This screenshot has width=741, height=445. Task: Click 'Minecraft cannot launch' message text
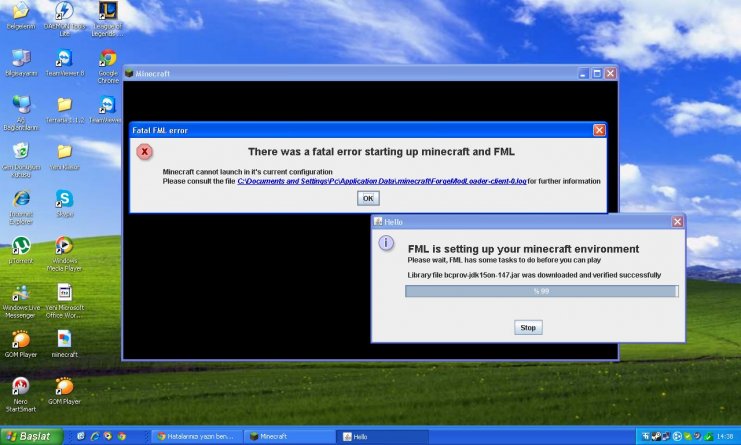[x=247, y=171]
